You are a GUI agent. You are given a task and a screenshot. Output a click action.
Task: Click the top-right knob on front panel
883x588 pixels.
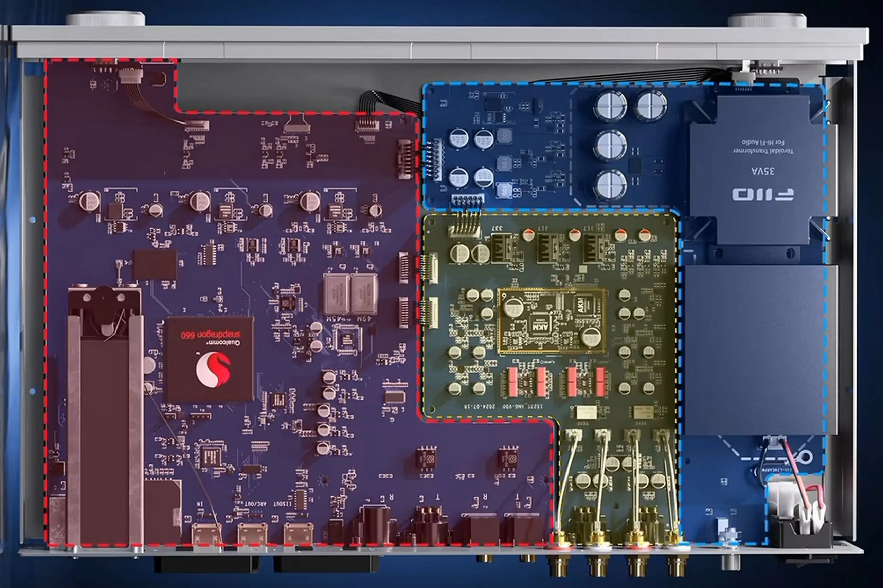point(767,20)
